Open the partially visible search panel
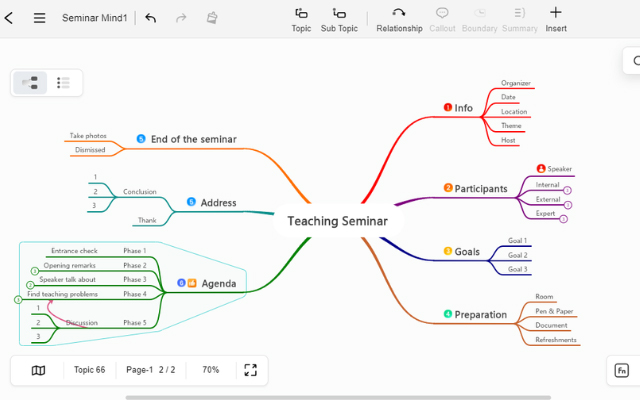The height and width of the screenshot is (400, 640). click(x=632, y=61)
